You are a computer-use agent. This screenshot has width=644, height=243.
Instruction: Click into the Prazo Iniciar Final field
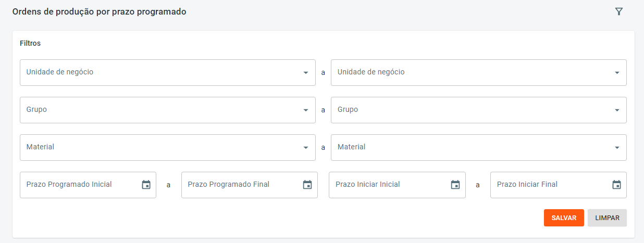point(550,185)
